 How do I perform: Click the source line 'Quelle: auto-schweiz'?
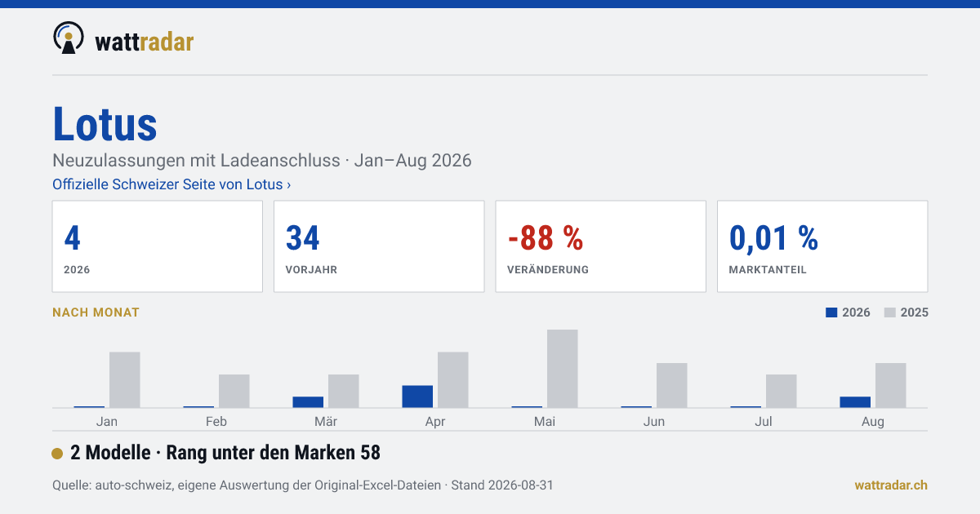pos(303,485)
